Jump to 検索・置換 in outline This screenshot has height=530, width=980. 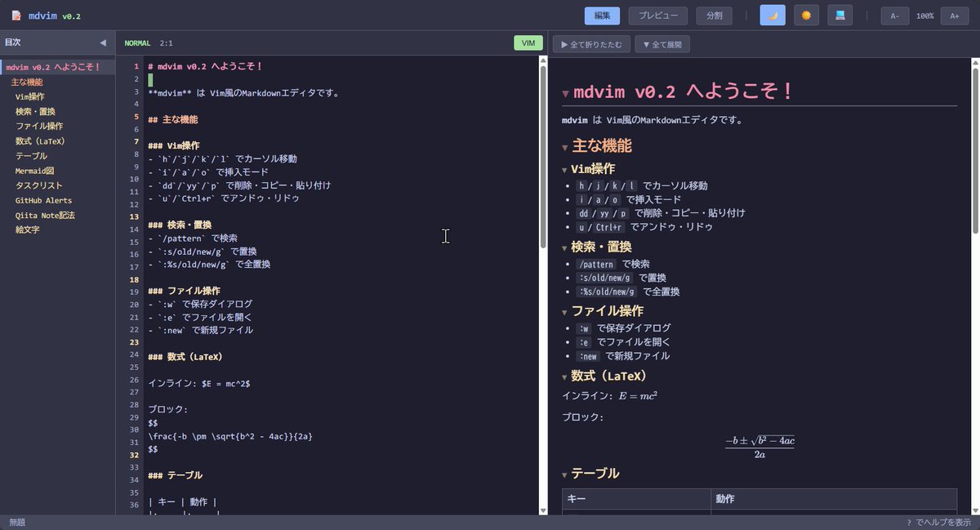tap(35, 111)
